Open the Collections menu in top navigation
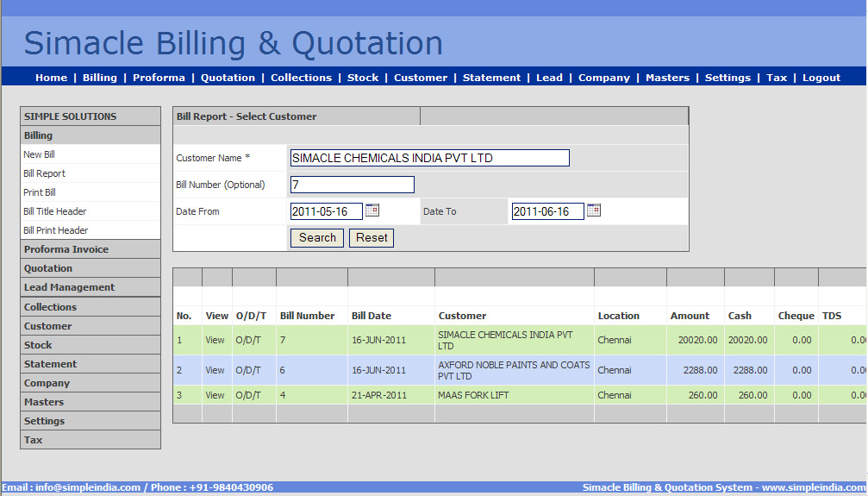Viewport: 868px width, 496px height. (301, 78)
